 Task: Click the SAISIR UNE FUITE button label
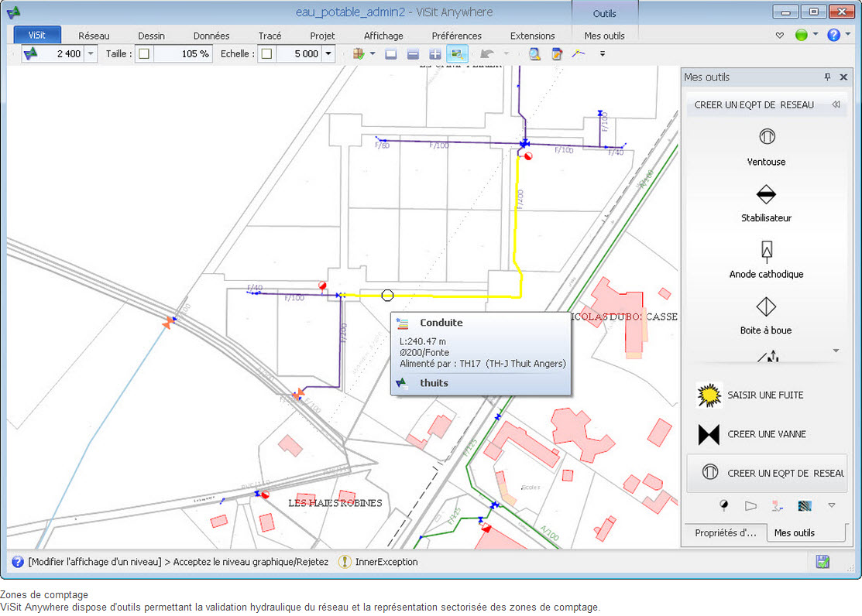click(x=765, y=395)
